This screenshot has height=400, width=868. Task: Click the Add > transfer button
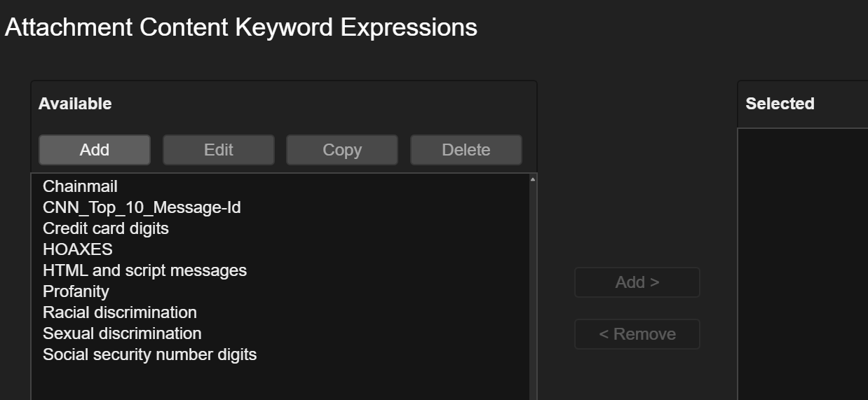tap(637, 282)
